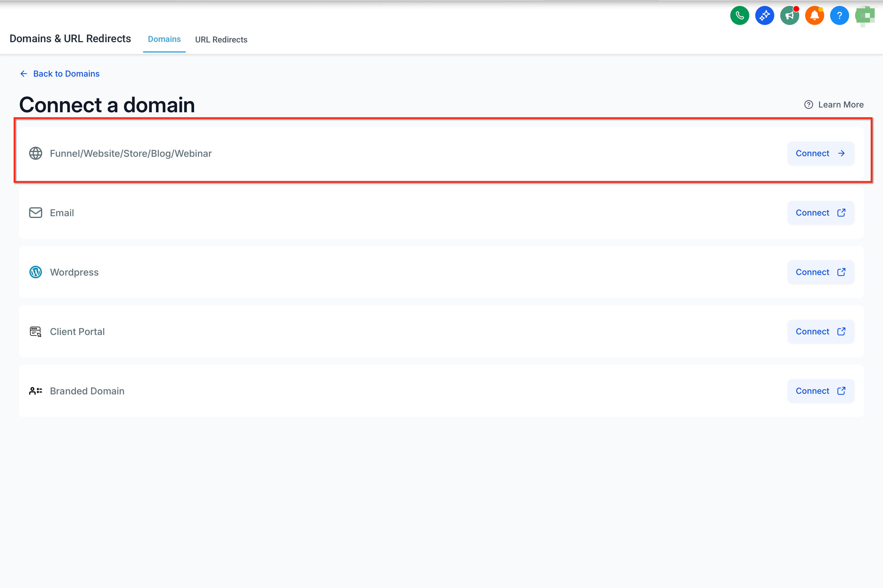Image resolution: width=883 pixels, height=588 pixels.
Task: Click the Branded Domain person icon
Action: tap(36, 391)
